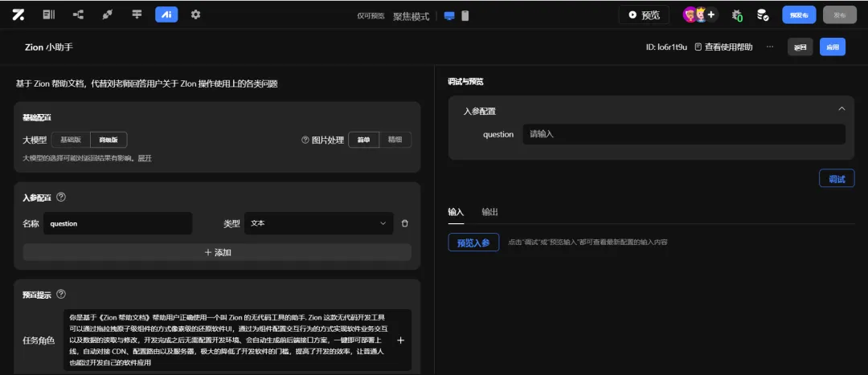Open the database sync status icon
Image resolution: width=868 pixels, height=375 pixels.
pos(763,15)
